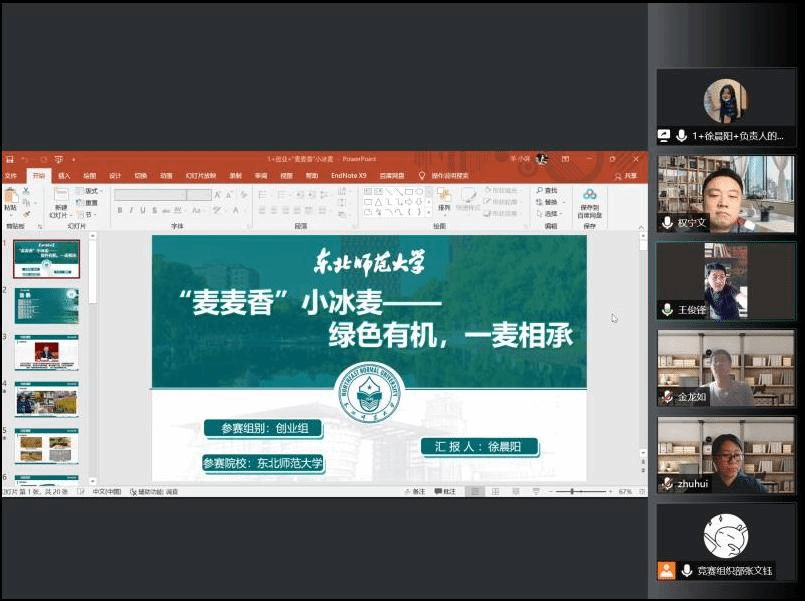Toggle Italic formatting
Image resolution: width=805 pixels, height=601 pixels.
131,210
